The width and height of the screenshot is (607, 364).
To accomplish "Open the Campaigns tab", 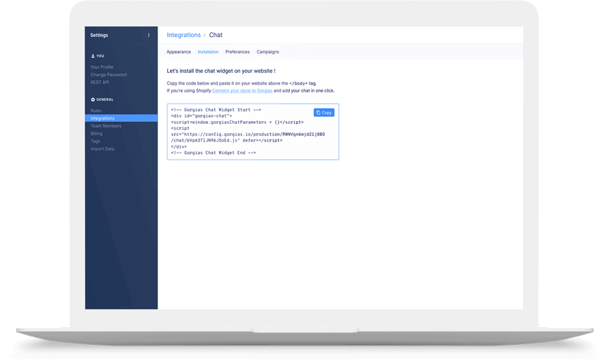I will pos(267,52).
